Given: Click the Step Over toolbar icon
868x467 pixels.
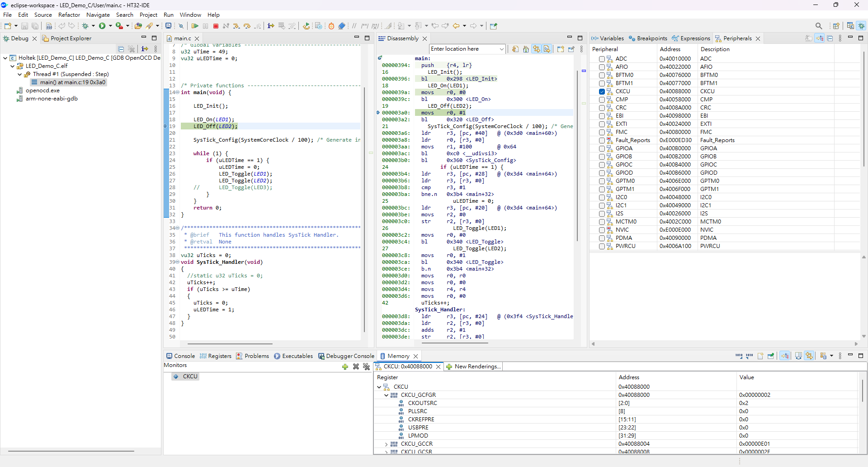Looking at the screenshot, I should (x=247, y=26).
